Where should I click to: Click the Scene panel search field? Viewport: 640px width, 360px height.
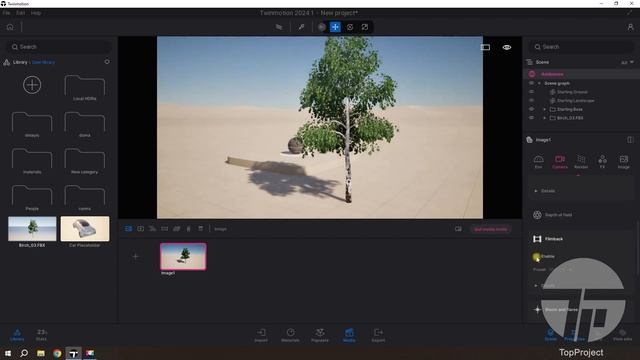coord(581,47)
